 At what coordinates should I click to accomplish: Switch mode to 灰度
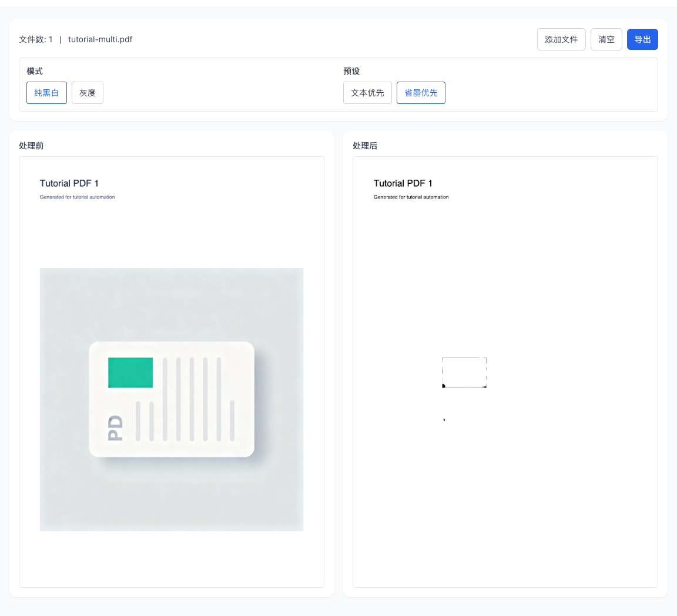pos(88,93)
